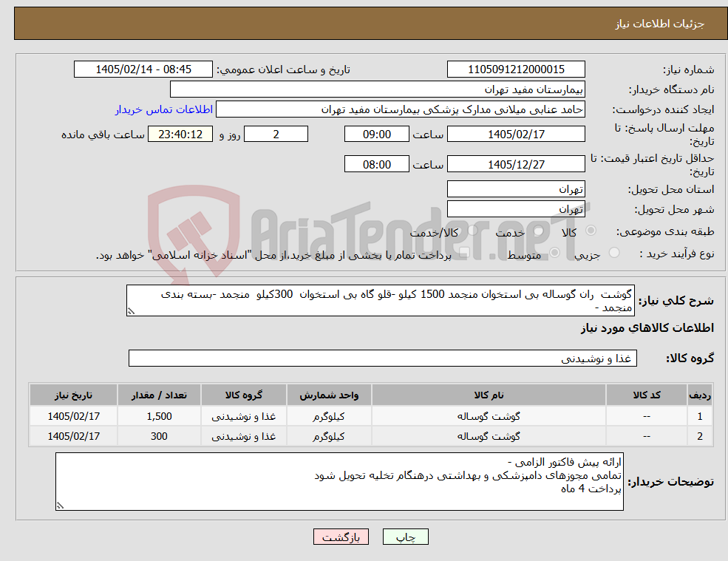Image resolution: width=728 pixels, height=561 pixels.
Task: Click the تعداد / مقدار column header
Action: click(159, 395)
